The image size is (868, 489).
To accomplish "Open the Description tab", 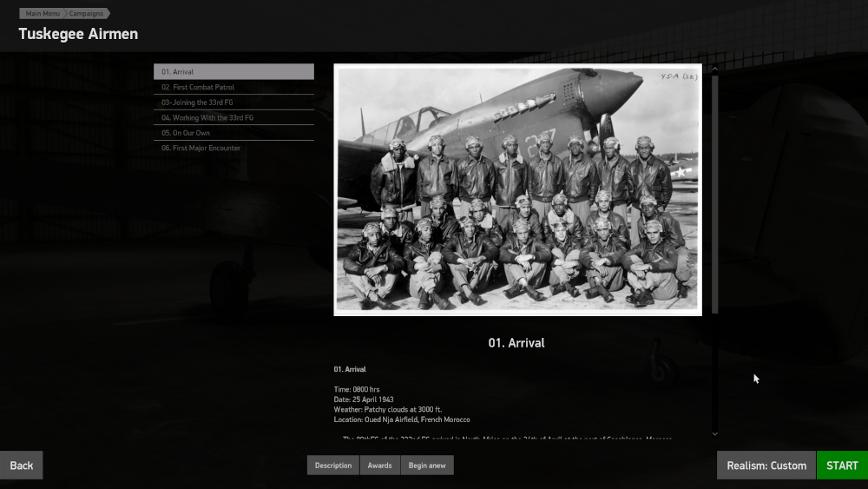I will [333, 466].
